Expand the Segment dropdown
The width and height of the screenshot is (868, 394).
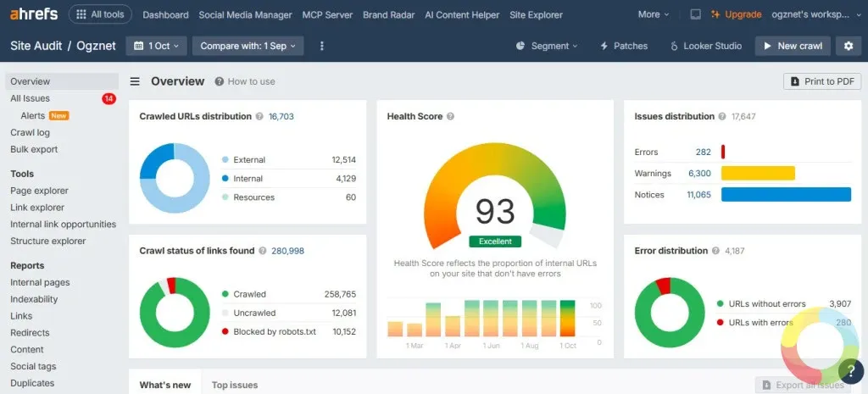point(547,46)
